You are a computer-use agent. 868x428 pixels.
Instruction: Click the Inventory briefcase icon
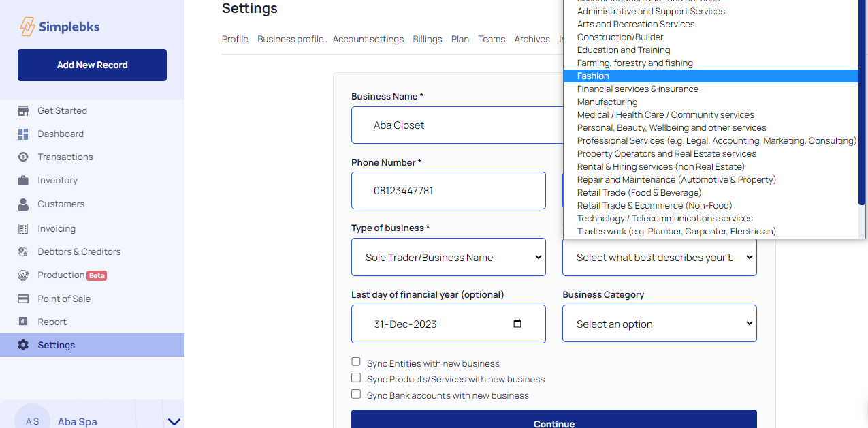point(23,181)
